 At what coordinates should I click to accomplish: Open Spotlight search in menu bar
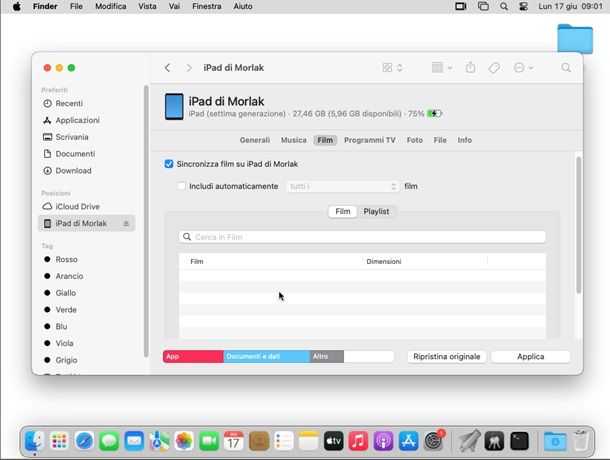[x=504, y=6]
